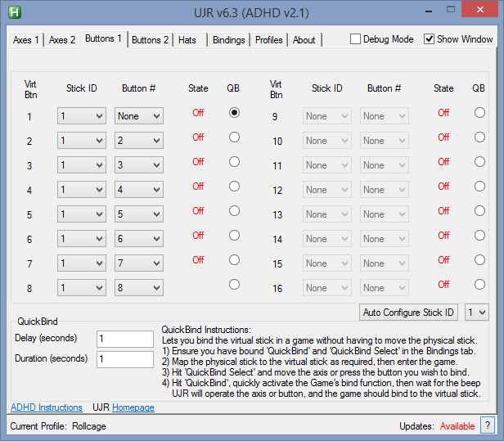504x441 pixels.
Task: Click the QuickBind Delay seconds field
Action: pos(124,339)
